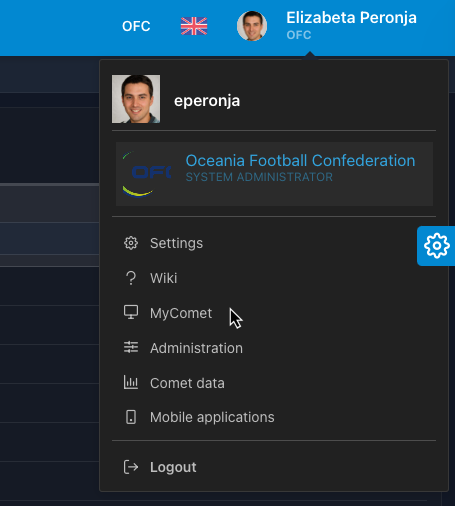Click the MyComet monitor icon

131,313
